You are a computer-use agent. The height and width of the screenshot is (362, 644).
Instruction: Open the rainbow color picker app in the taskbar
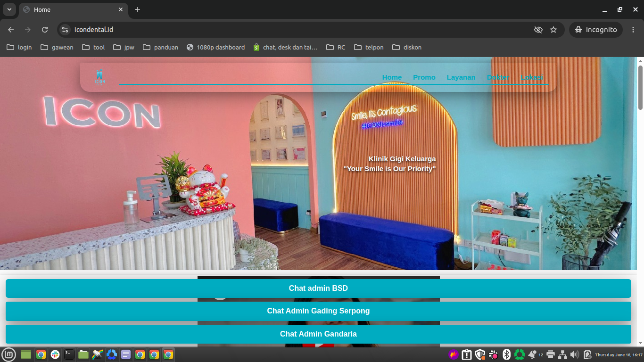tap(98, 354)
